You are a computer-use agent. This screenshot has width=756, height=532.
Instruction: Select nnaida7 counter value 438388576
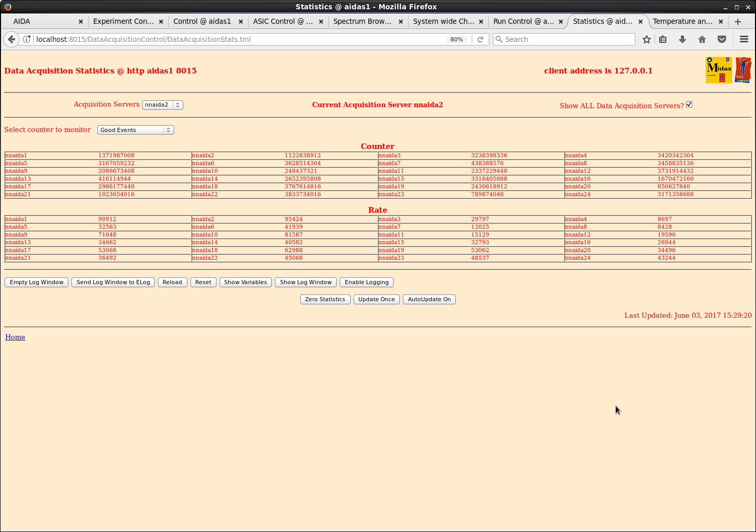pos(487,163)
